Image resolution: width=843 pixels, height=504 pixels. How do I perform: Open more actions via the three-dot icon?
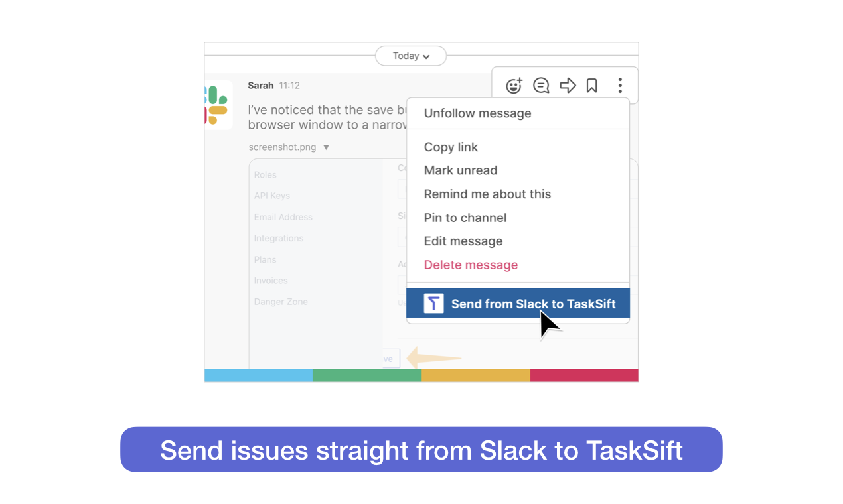point(619,85)
